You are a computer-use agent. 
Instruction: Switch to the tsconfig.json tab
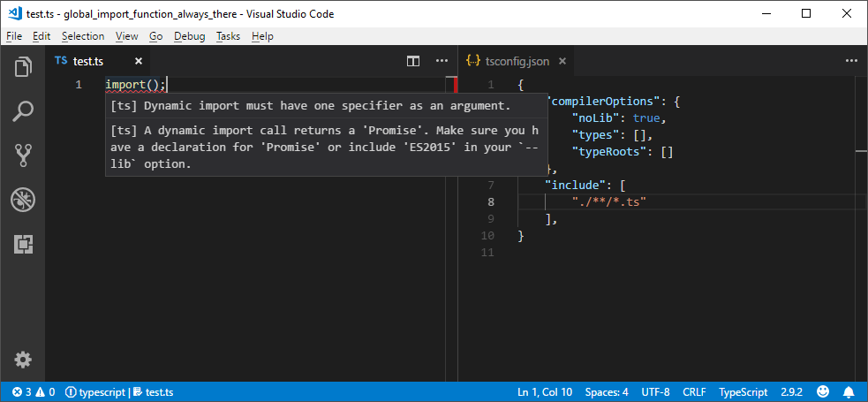point(517,61)
